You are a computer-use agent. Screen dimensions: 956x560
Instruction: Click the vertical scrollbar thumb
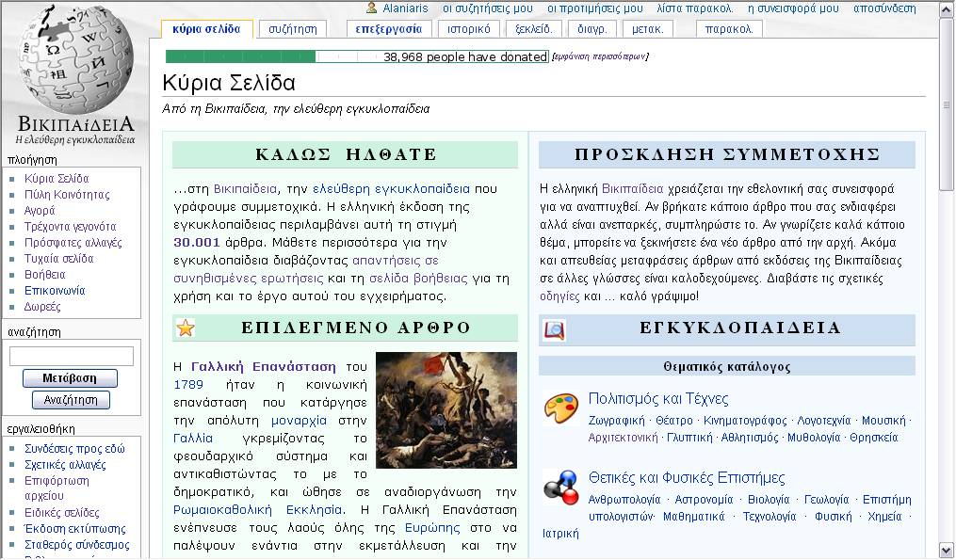947,104
